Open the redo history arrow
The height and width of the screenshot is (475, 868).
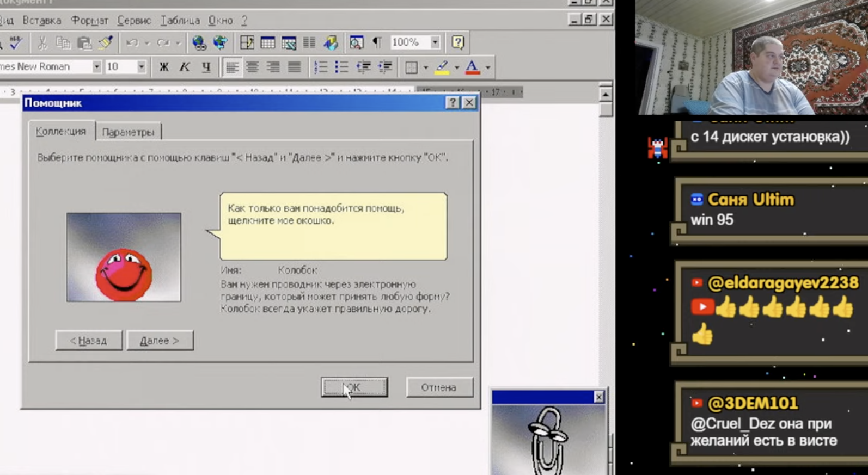pos(178,43)
